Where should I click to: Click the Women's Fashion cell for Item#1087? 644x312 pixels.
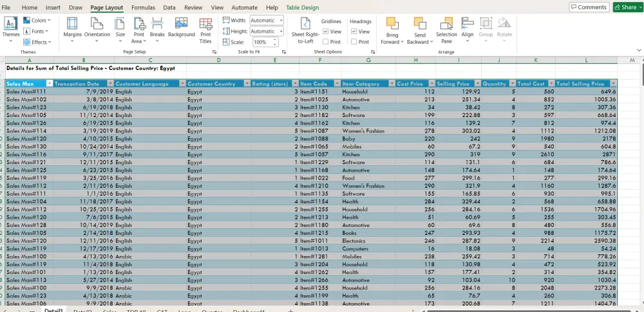(368, 131)
